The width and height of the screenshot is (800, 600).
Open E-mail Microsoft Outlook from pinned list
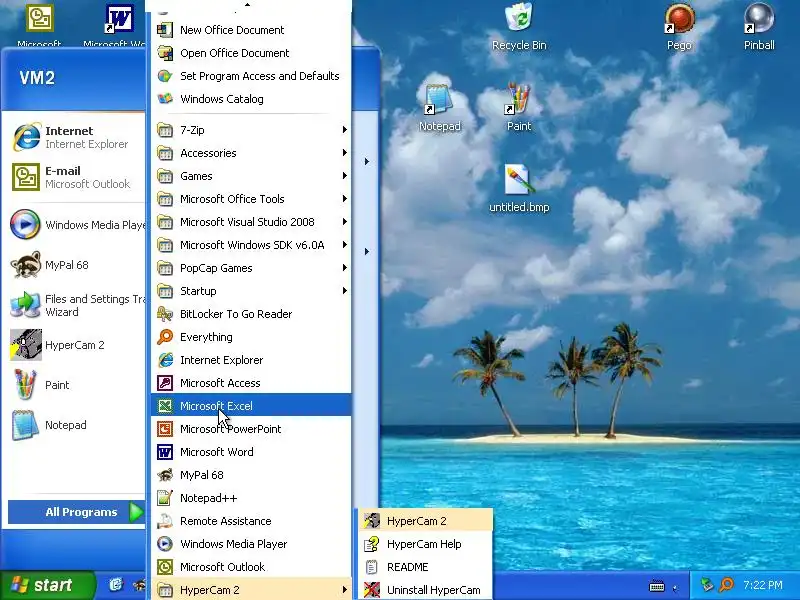[76, 177]
